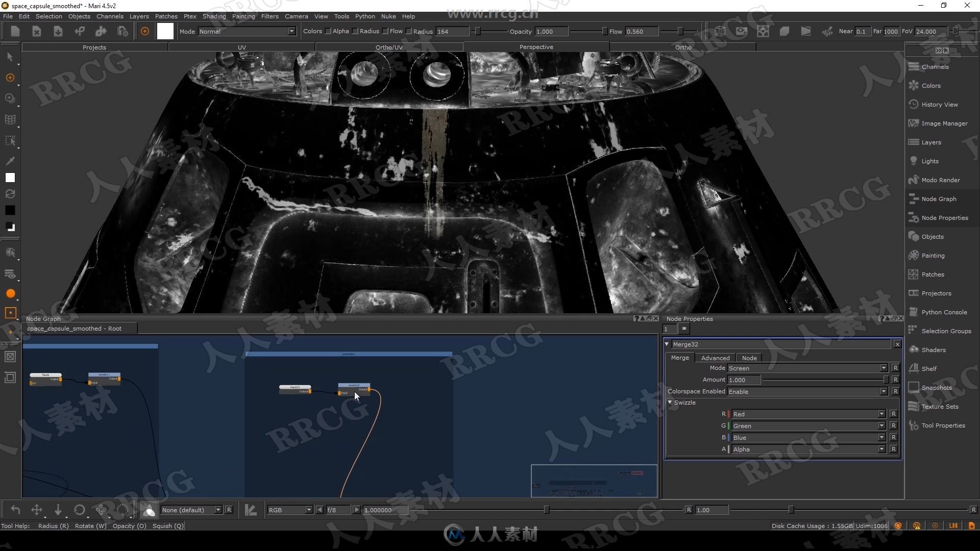Click the Image Manager panel icon
This screenshot has width=980, height=551.
[x=914, y=123]
